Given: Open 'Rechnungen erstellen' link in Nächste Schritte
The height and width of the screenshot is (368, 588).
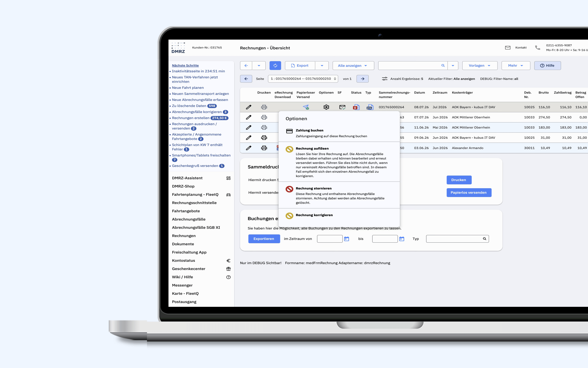Looking at the screenshot, I should [191, 118].
